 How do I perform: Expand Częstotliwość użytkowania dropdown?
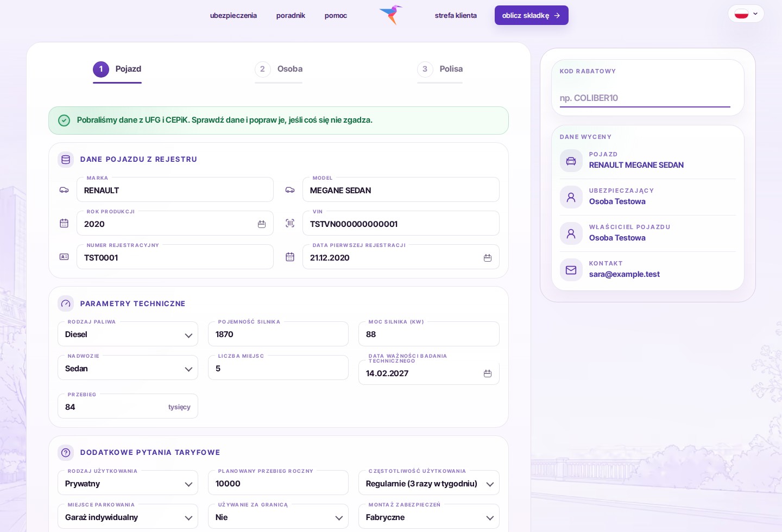tap(429, 483)
